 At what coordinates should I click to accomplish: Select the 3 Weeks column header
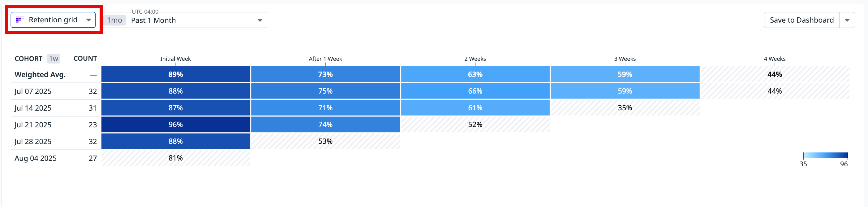point(625,59)
